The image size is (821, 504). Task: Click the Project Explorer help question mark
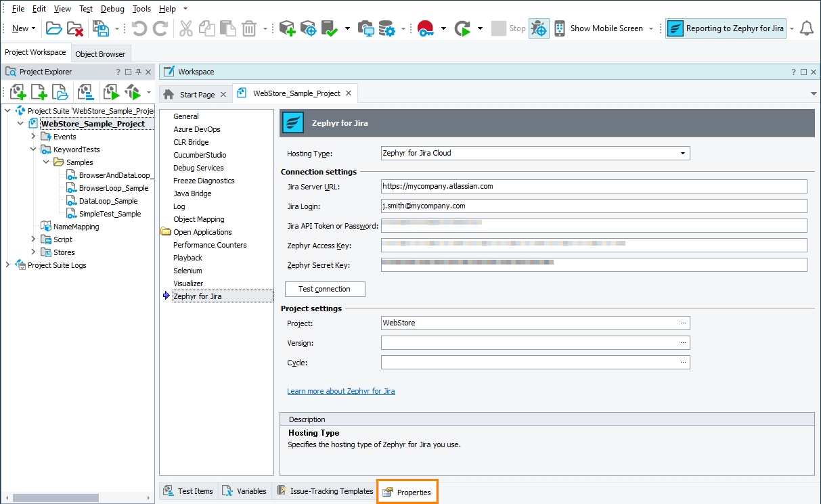click(x=118, y=72)
